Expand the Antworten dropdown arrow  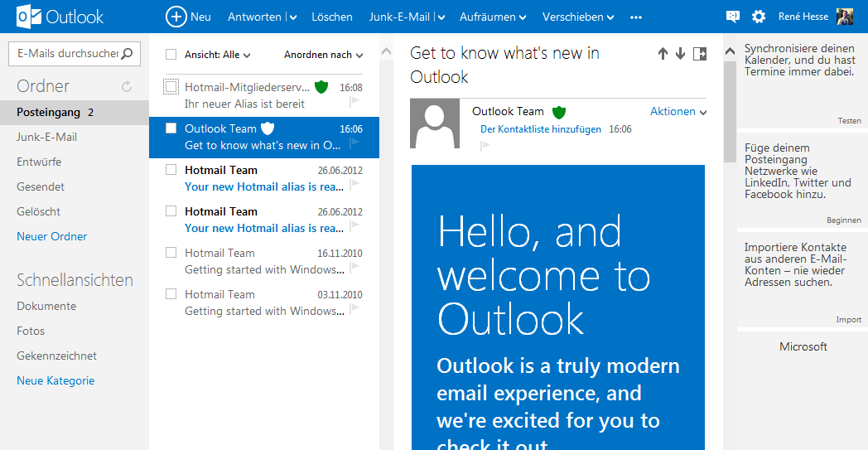point(293,17)
